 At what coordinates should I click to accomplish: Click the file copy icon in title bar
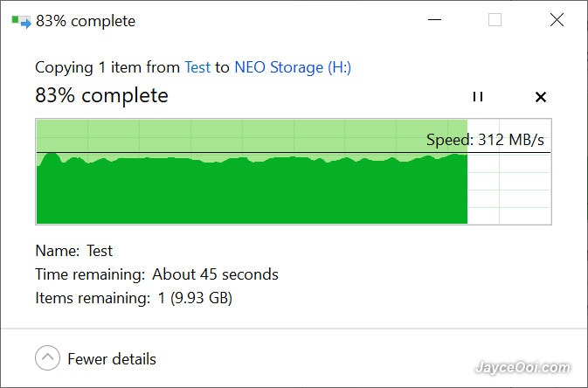point(21,21)
